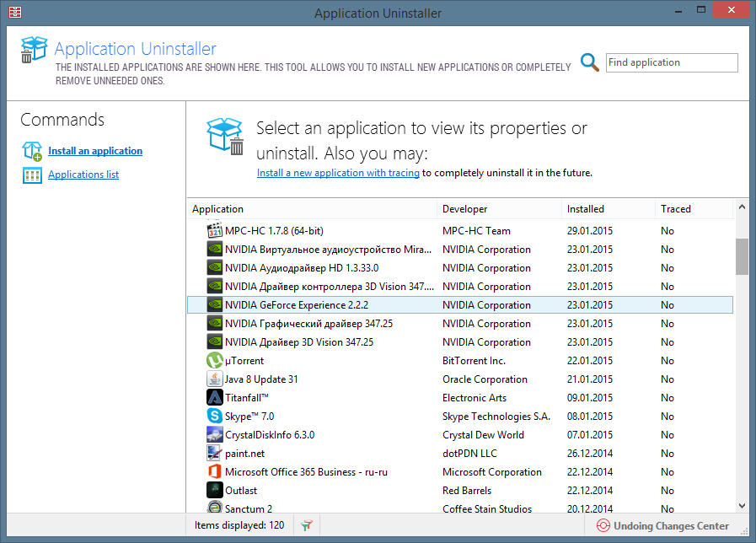
Task: Sort by the Application column header
Action: (312, 209)
